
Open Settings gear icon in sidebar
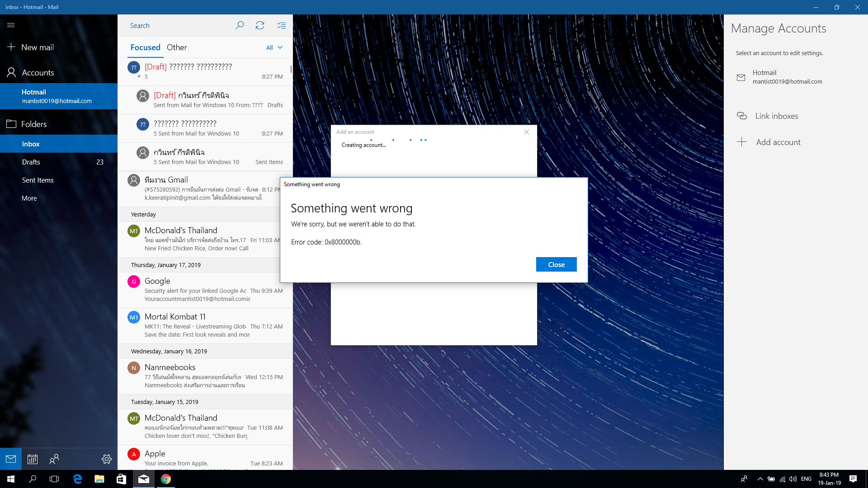[107, 459]
